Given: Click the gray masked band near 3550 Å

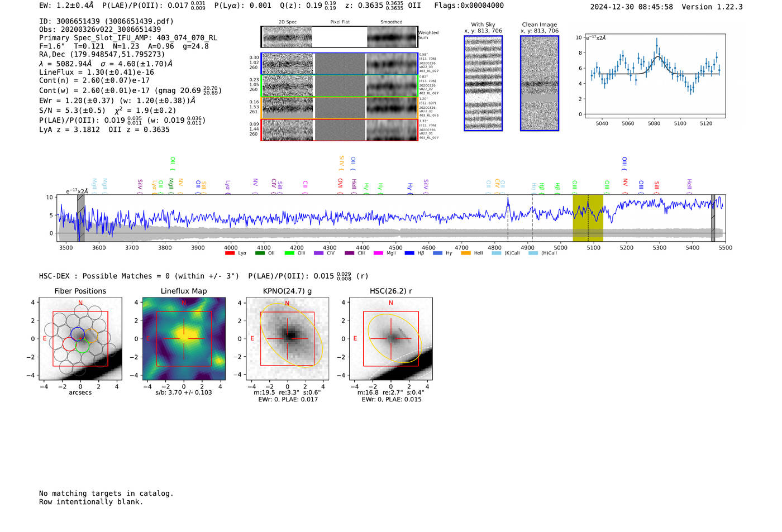Looking at the screenshot, I should [x=81, y=218].
